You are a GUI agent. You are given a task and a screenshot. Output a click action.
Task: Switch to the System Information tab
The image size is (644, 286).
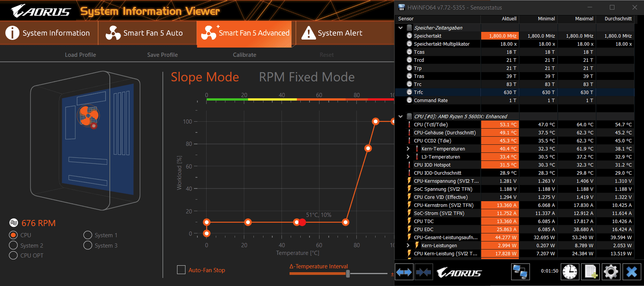click(x=49, y=33)
